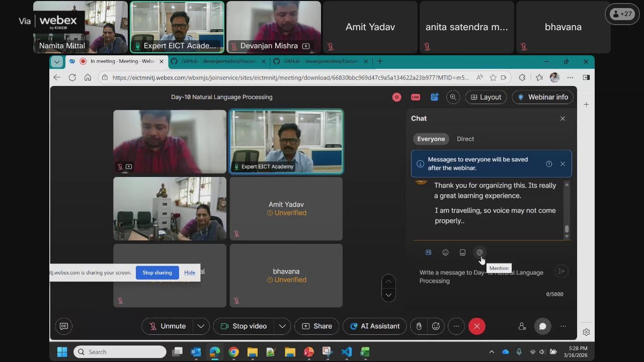Open the Share content button
Viewport: 644px width, 362px height.
pyautogui.click(x=317, y=326)
